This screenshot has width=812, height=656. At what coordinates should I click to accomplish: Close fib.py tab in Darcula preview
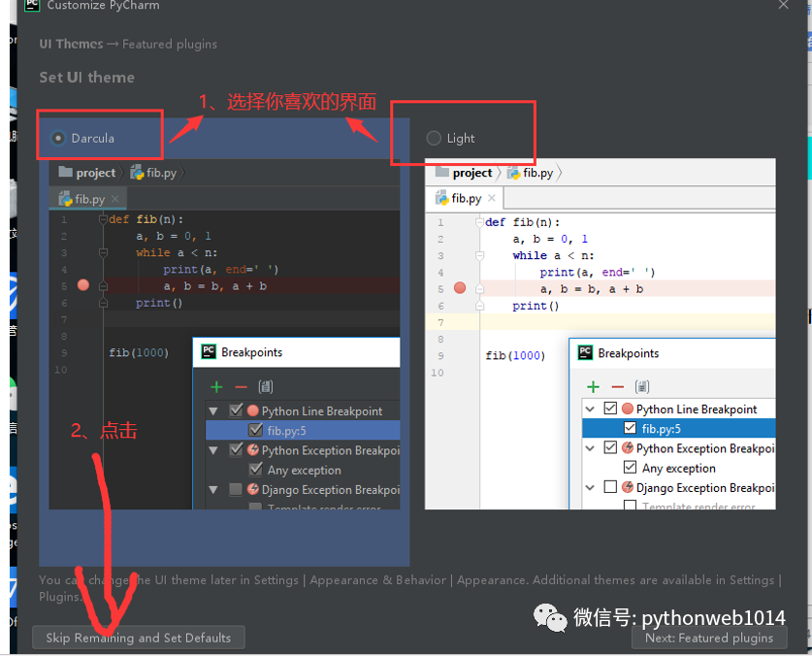pos(115,199)
